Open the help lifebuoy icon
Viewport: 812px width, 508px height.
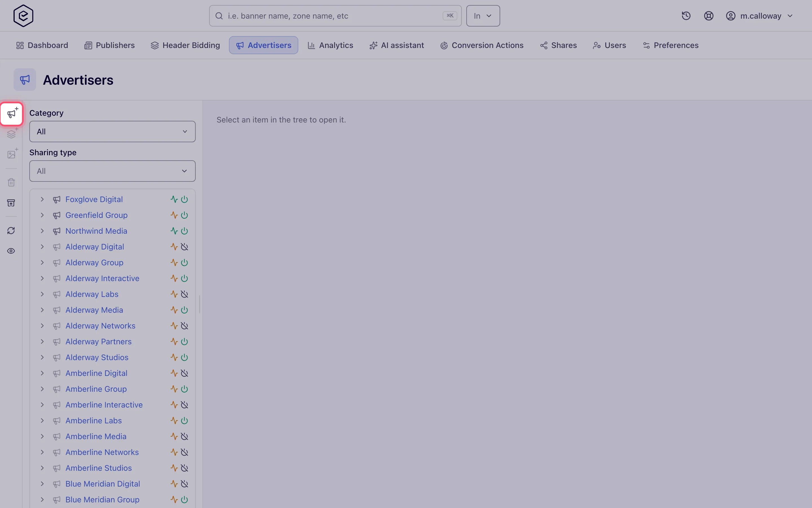(x=708, y=16)
